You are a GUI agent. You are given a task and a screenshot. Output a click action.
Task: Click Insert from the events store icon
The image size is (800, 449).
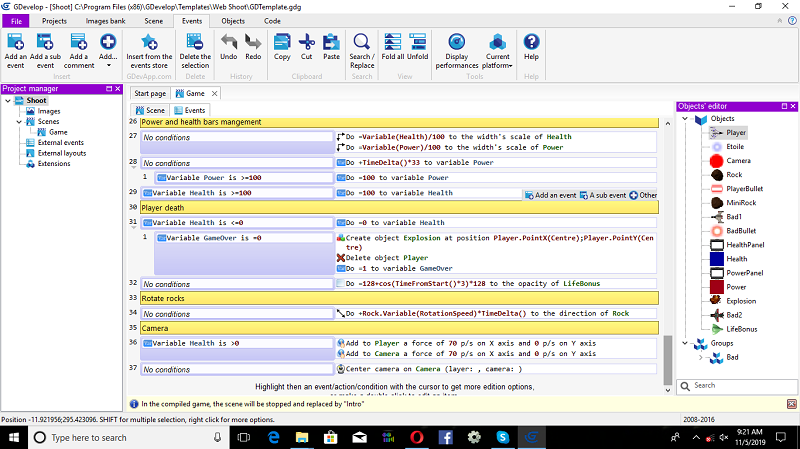point(150,42)
